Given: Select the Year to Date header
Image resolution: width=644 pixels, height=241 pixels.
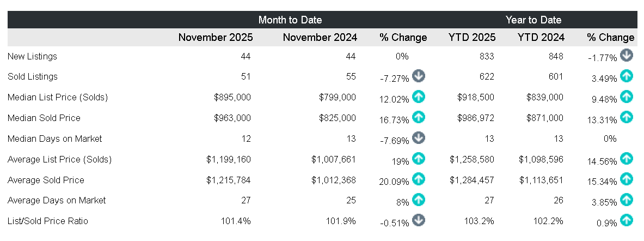Looking at the screenshot, I should (x=533, y=20).
